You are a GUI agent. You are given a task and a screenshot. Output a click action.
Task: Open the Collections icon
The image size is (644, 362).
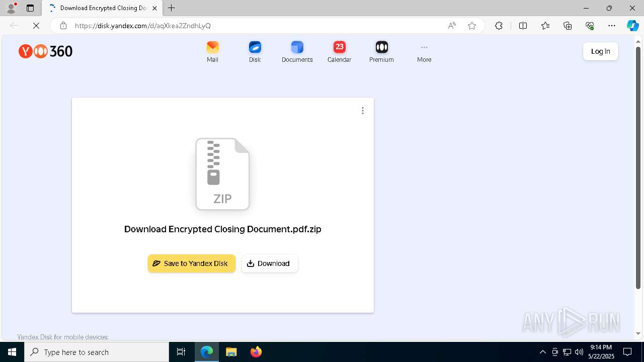568,26
